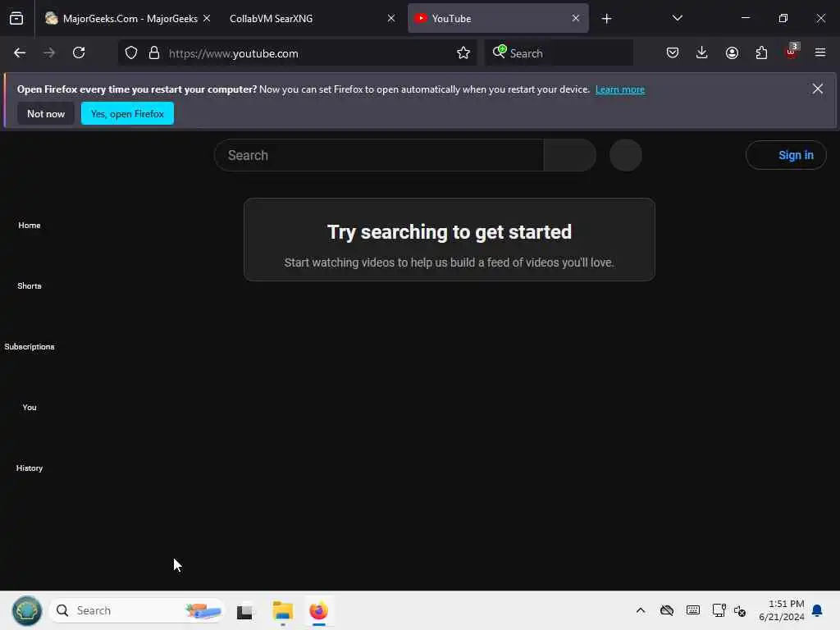The width and height of the screenshot is (840, 630).
Task: Open the Windows Start button
Action: click(27, 610)
